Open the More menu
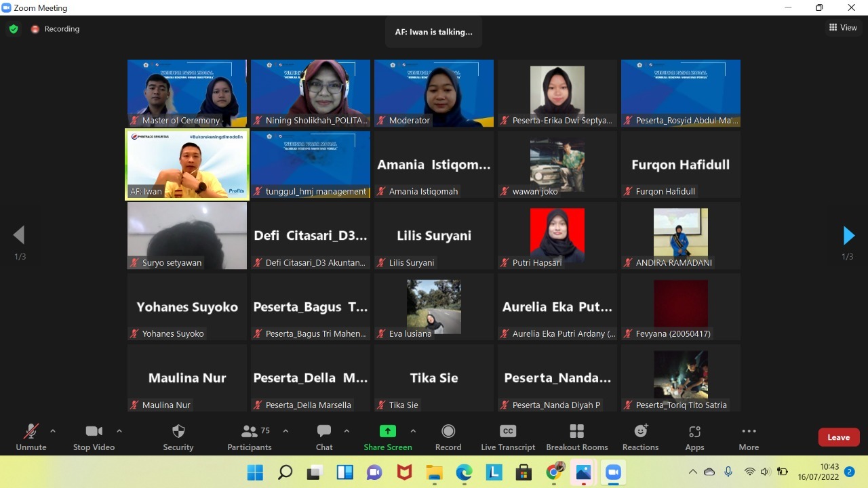The height and width of the screenshot is (488, 868). coord(749,437)
